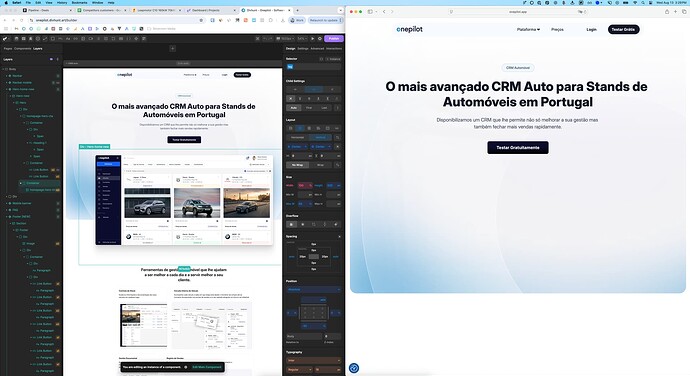690x376 pixels.
Task: Switch to the Pages tab in left panel
Action: [x=8, y=48]
